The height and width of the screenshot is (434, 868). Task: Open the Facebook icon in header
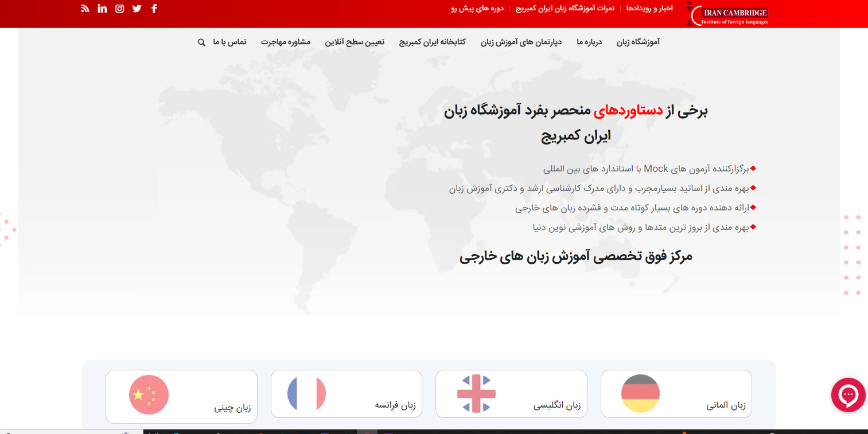coord(154,9)
